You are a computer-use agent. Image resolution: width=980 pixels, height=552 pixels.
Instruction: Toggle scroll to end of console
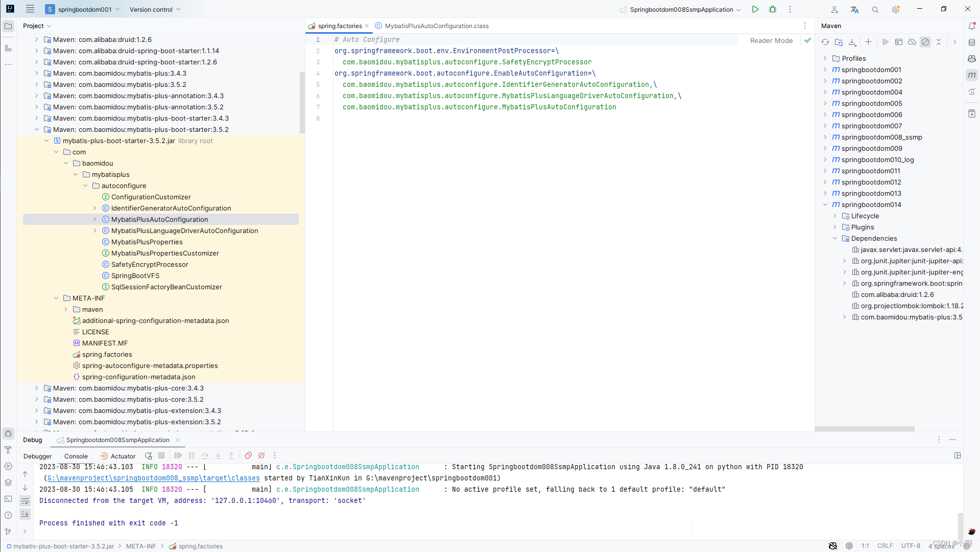25,514
